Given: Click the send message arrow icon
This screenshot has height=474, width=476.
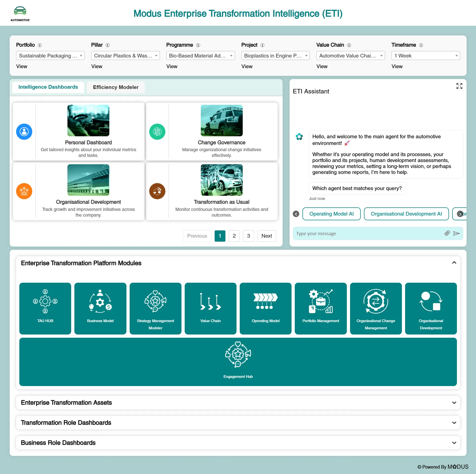Looking at the screenshot, I should coord(456,233).
